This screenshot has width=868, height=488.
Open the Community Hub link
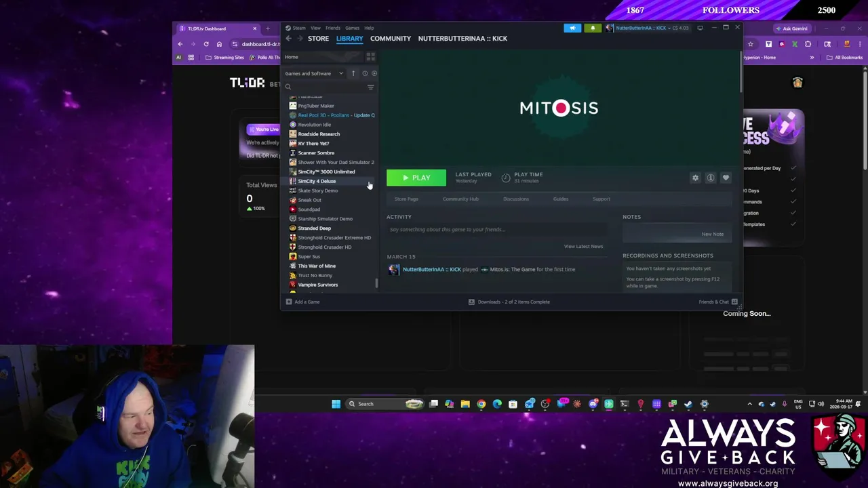click(460, 199)
